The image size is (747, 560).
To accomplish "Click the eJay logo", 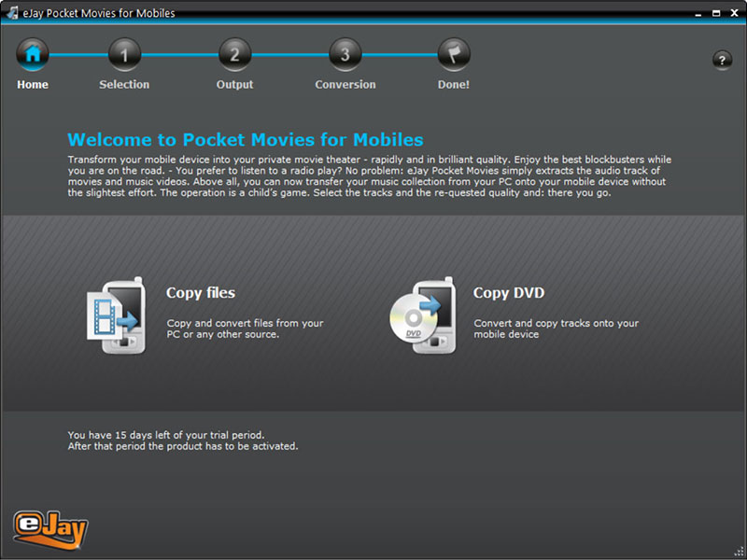I will click(x=50, y=529).
